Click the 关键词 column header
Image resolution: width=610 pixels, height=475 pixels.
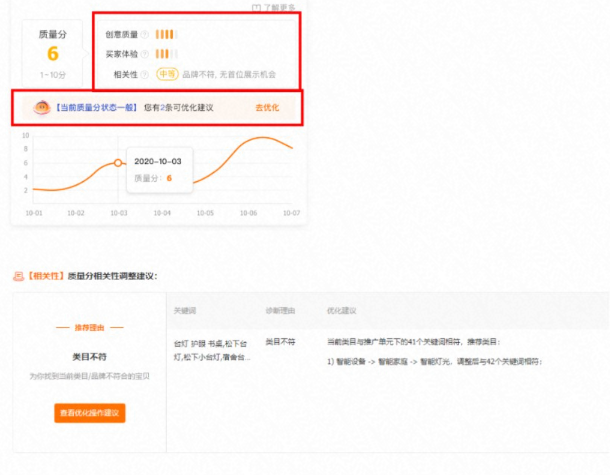coord(185,310)
